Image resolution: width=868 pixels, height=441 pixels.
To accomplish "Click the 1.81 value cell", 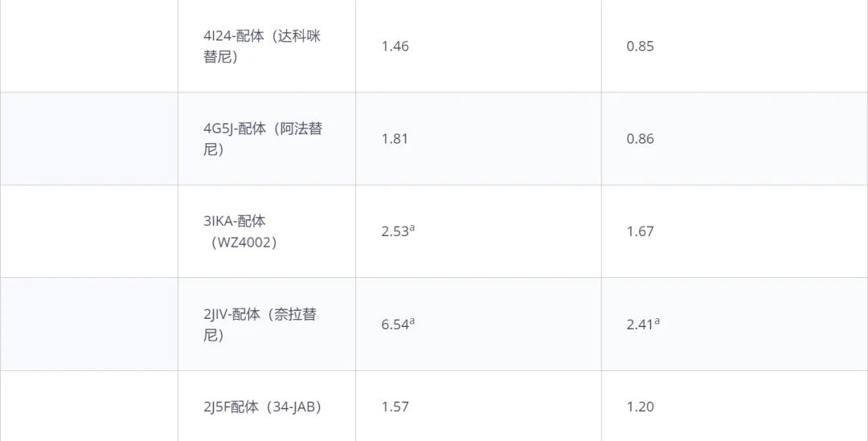I will tap(478, 139).
